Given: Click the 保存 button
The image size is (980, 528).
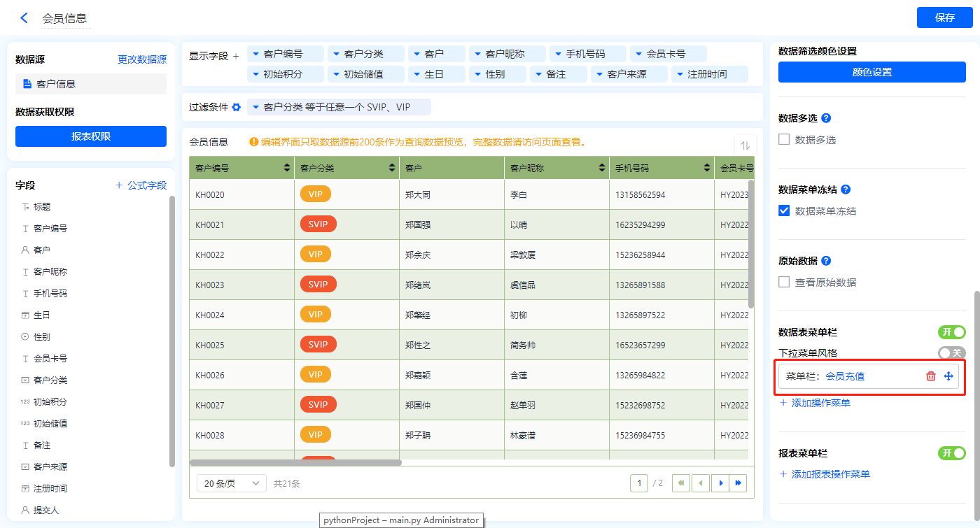Looking at the screenshot, I should [944, 17].
